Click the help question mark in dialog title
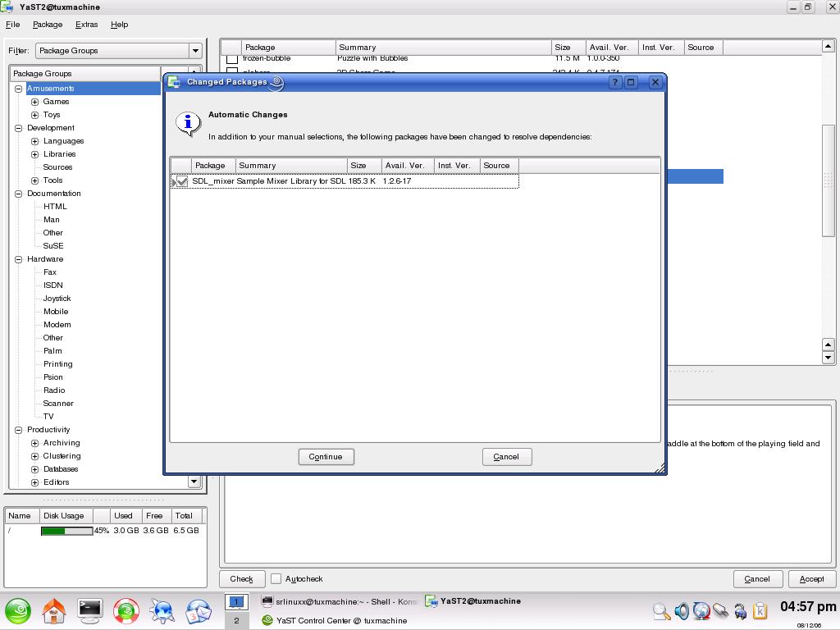840x630 pixels. (x=615, y=82)
